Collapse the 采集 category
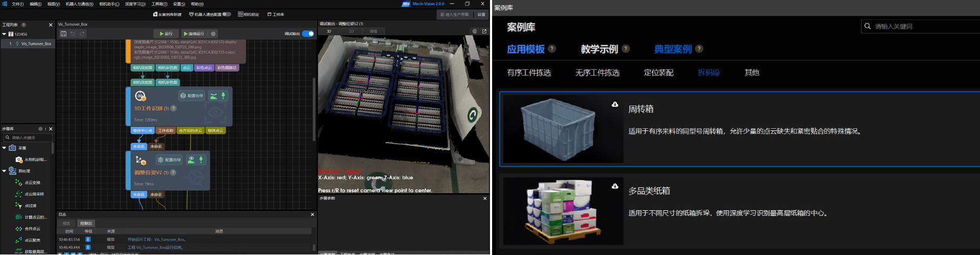 point(4,148)
